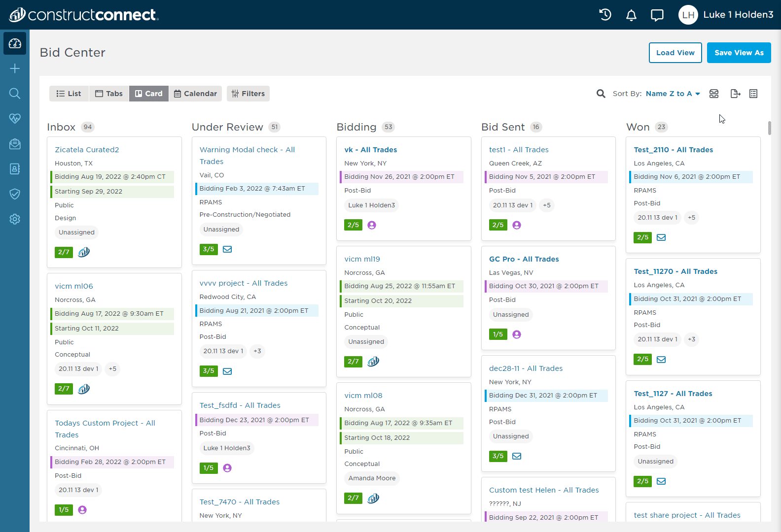Open the dashboard icon in the left sidebar
This screenshot has width=781, height=532.
[x=15, y=43]
